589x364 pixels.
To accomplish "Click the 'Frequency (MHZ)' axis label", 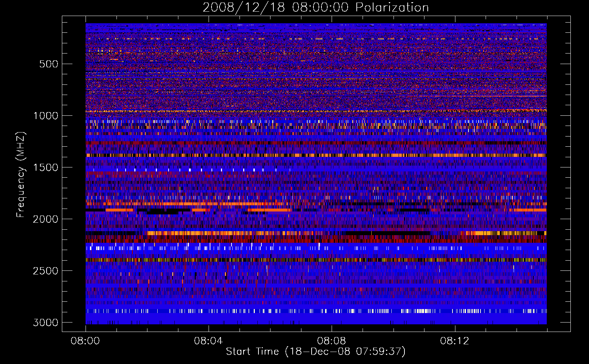I will (x=21, y=175).
